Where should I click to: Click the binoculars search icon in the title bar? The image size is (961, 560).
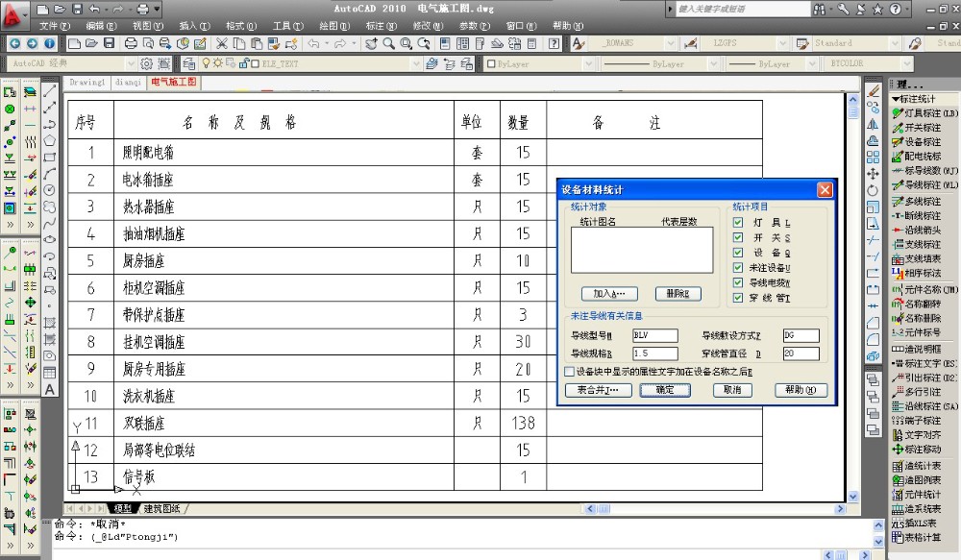pos(820,10)
